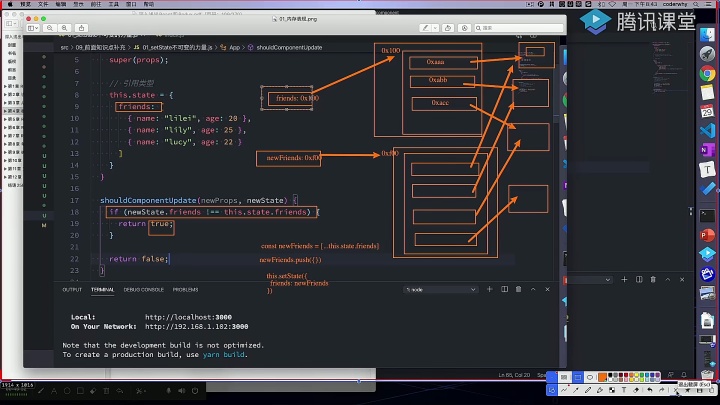Open the Apple menu
This screenshot has width=720, height=405.
pos(10,4)
